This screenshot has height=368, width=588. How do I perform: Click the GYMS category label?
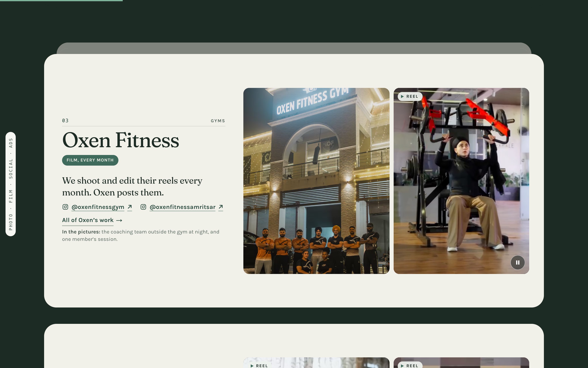[x=218, y=121]
